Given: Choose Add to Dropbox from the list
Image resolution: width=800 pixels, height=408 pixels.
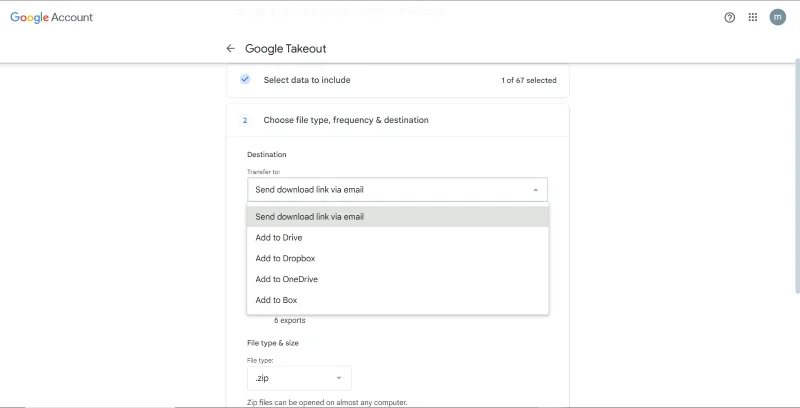Looking at the screenshot, I should (x=397, y=259).
